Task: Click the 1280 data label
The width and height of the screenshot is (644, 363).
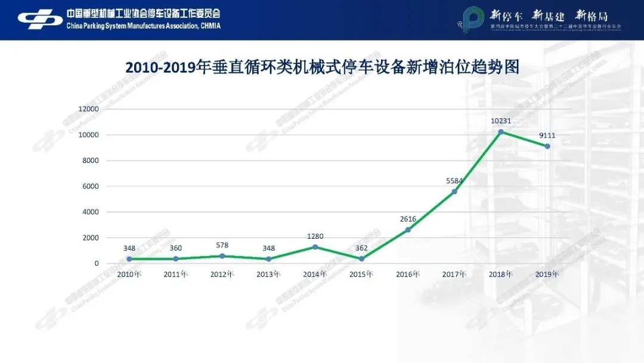Action: click(x=315, y=236)
